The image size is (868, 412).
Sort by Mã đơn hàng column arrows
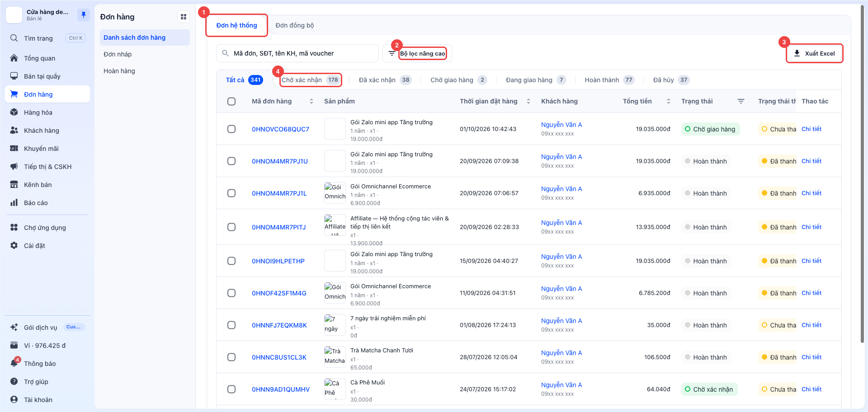[x=311, y=102]
